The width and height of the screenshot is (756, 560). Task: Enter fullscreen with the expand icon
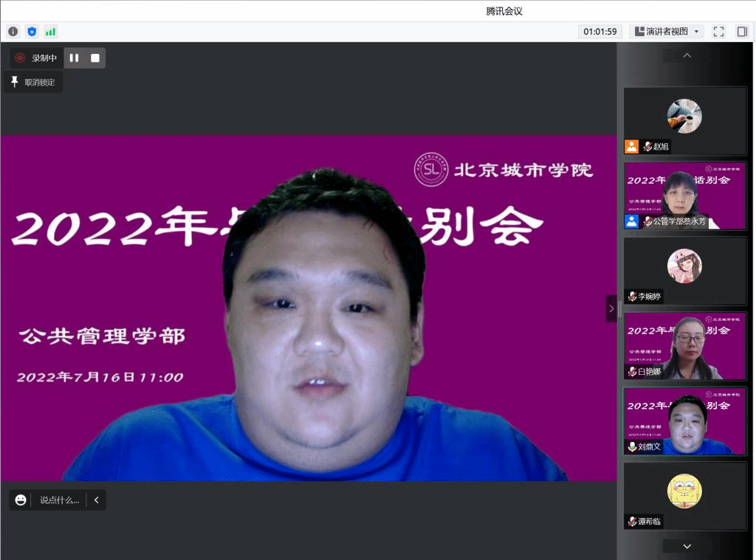click(718, 32)
